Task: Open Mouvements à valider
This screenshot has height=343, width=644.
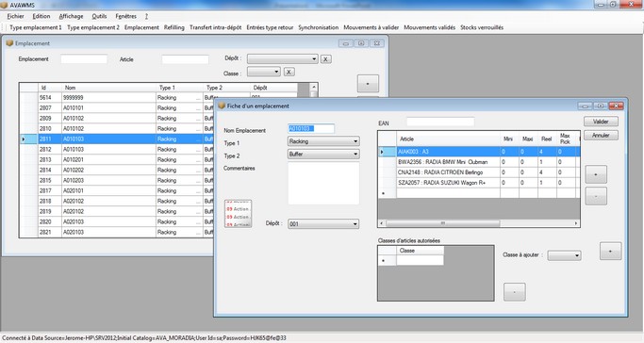Action: coord(372,27)
